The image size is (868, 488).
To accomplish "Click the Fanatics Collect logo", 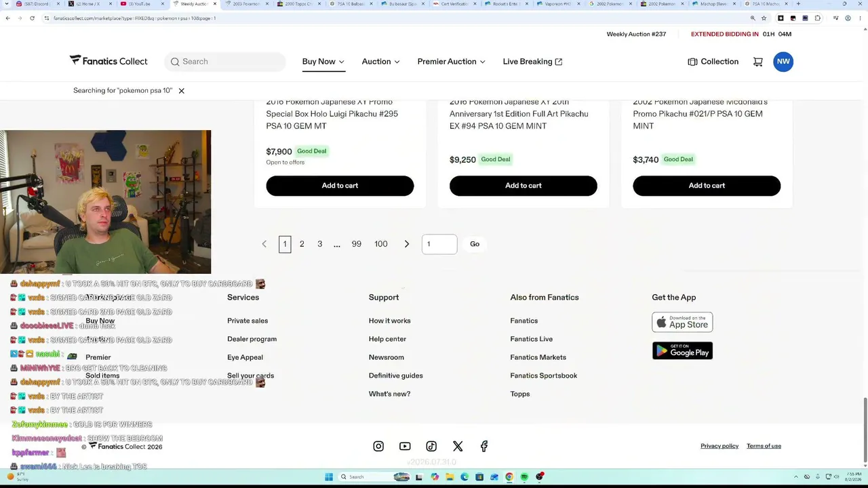I will [108, 61].
